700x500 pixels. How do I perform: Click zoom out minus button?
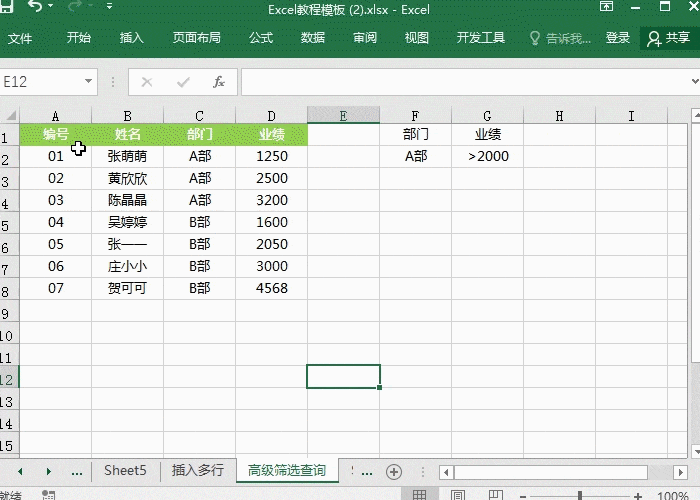tap(522, 496)
